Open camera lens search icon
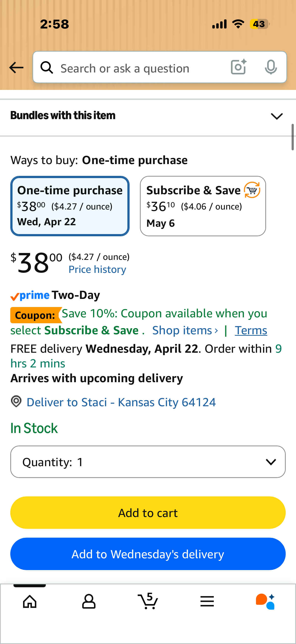The height and width of the screenshot is (644, 296). [239, 67]
